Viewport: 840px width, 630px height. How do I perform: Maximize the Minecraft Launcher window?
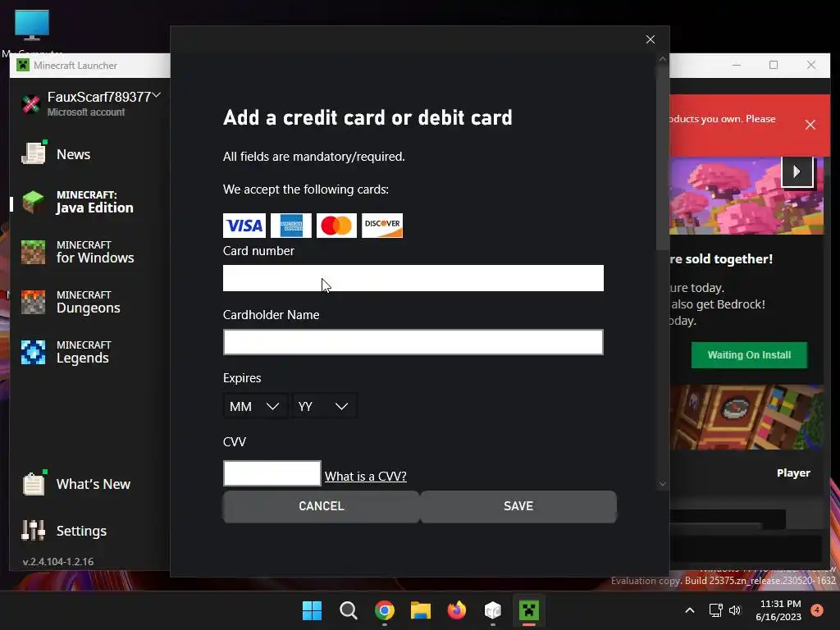(x=774, y=65)
